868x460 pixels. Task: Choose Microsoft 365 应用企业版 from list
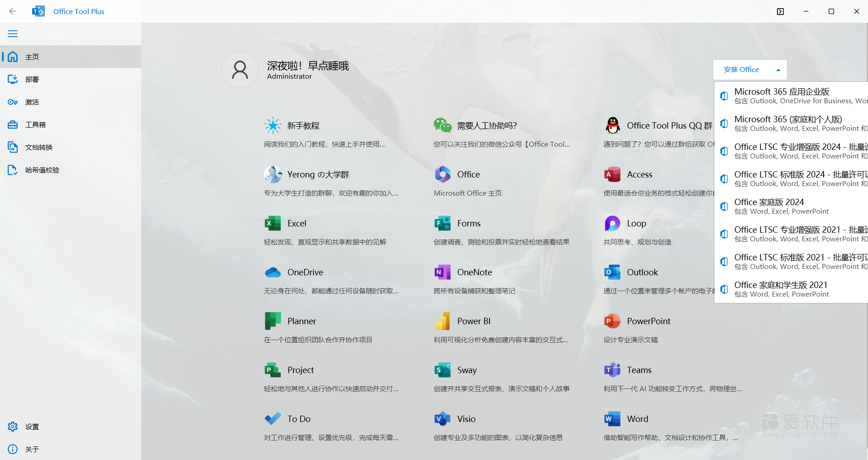tap(791, 96)
